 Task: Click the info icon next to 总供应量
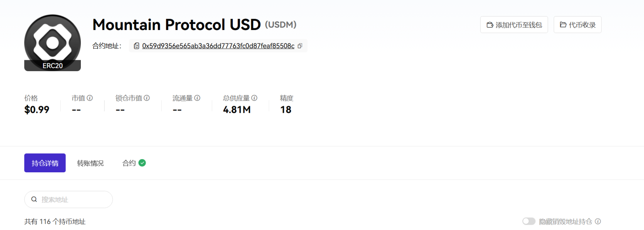point(254,98)
